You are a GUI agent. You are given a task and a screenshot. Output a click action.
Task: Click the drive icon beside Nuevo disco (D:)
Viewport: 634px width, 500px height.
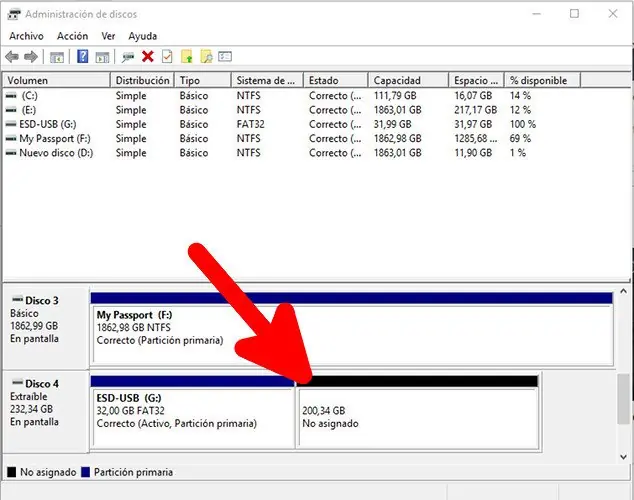pyautogui.click(x=11, y=153)
